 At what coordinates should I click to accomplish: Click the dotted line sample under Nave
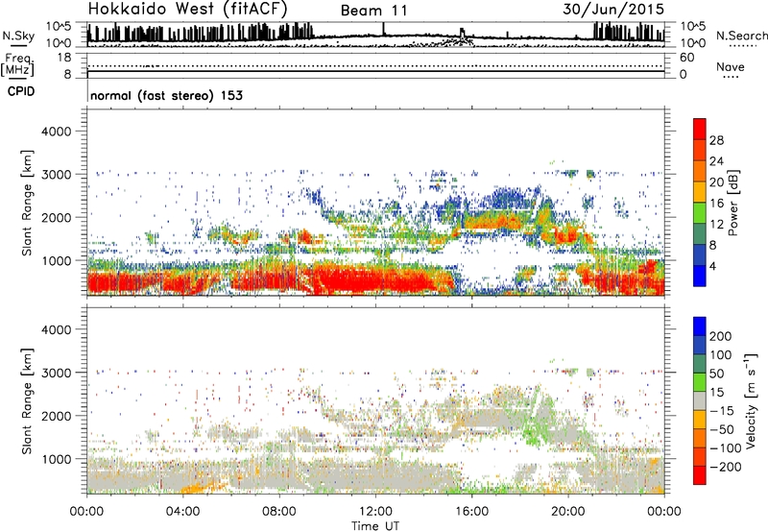pos(731,78)
